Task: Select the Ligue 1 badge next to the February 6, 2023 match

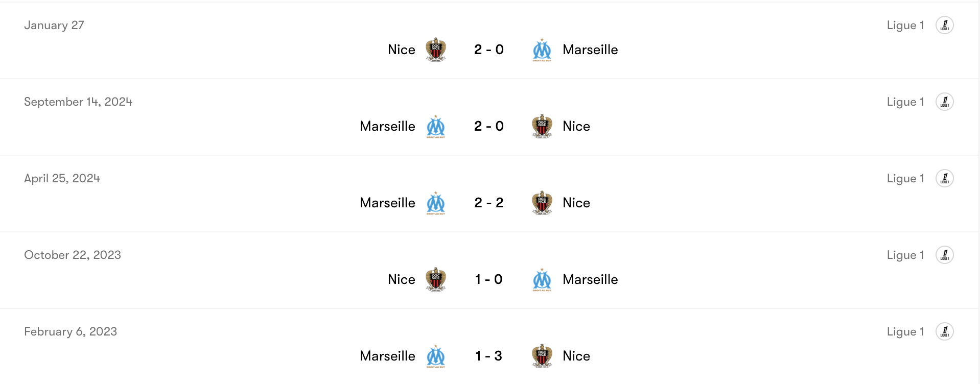Action: 945,331
